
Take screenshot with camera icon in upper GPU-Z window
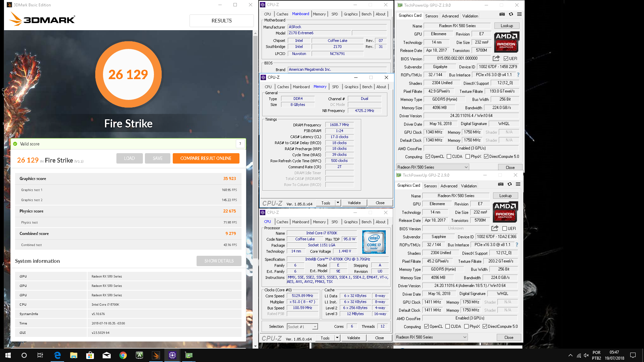502,14
